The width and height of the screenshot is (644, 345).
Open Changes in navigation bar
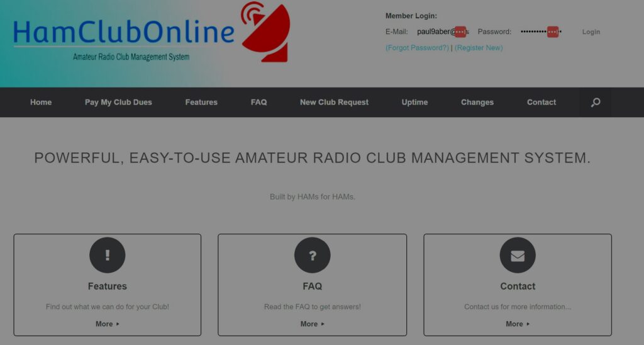(477, 103)
